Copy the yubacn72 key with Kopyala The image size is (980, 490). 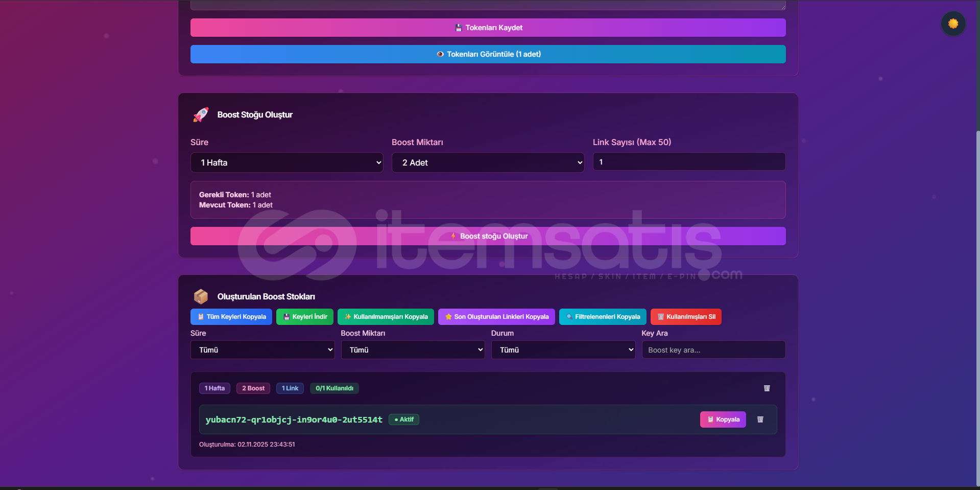(723, 419)
